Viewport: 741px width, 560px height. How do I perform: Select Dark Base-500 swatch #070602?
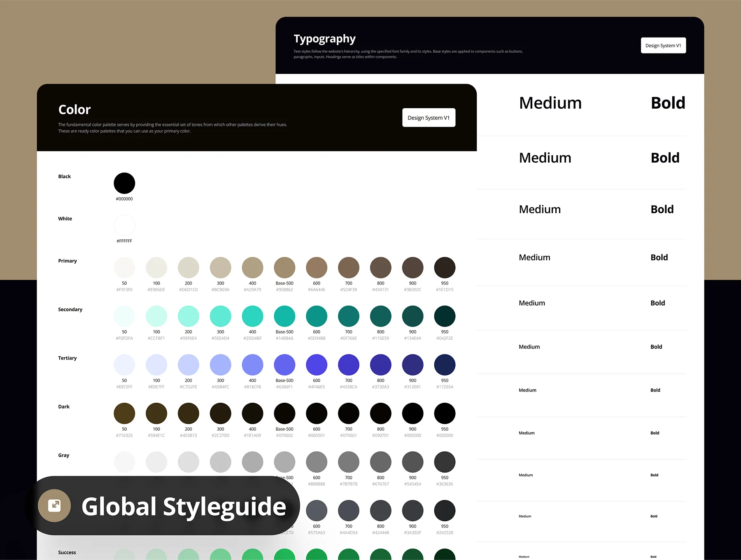[x=284, y=413]
